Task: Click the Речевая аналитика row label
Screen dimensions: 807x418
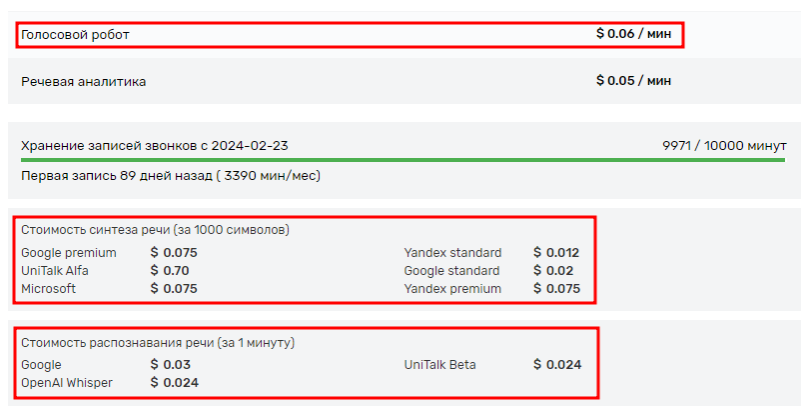Action: [x=84, y=82]
